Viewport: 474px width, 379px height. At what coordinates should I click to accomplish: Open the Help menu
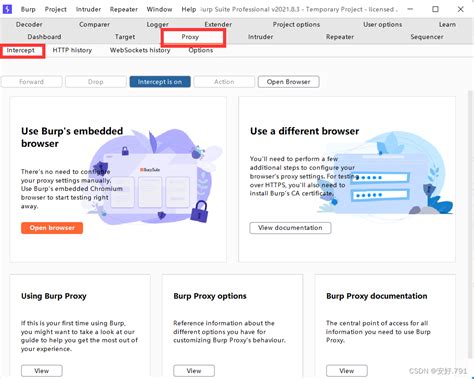189,9
